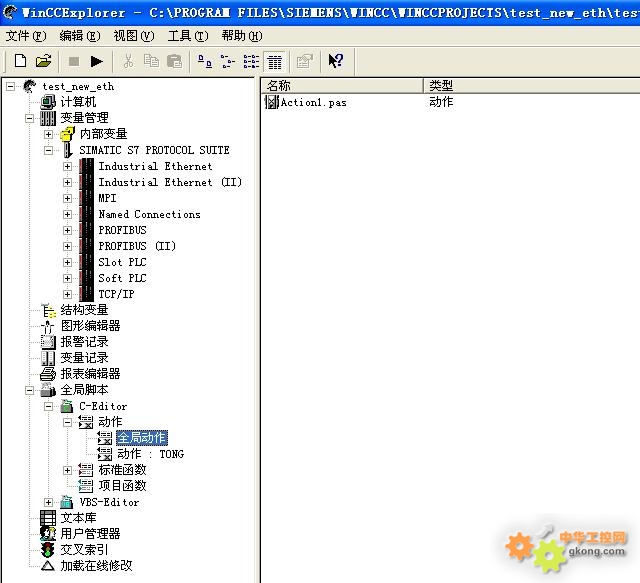Select Industrial Ethernet (II) tree item

tap(170, 182)
